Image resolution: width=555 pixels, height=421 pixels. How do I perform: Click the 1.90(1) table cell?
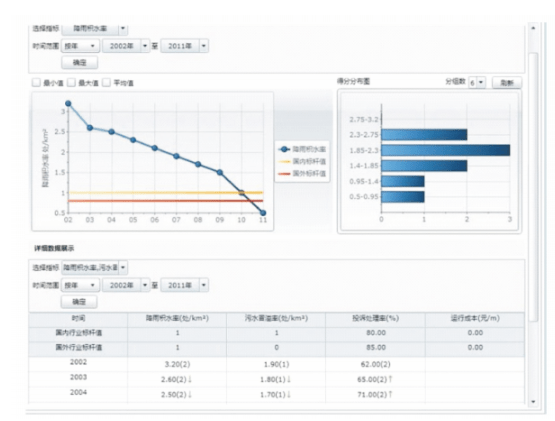click(x=276, y=364)
